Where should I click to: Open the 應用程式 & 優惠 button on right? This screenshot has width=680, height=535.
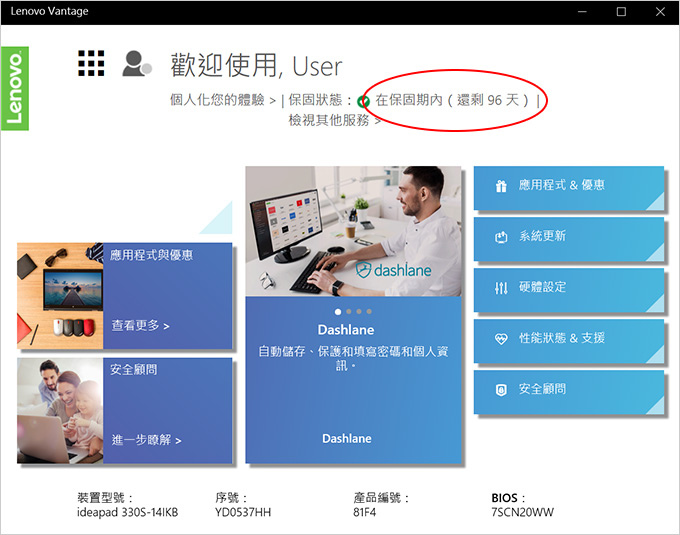[x=569, y=188]
